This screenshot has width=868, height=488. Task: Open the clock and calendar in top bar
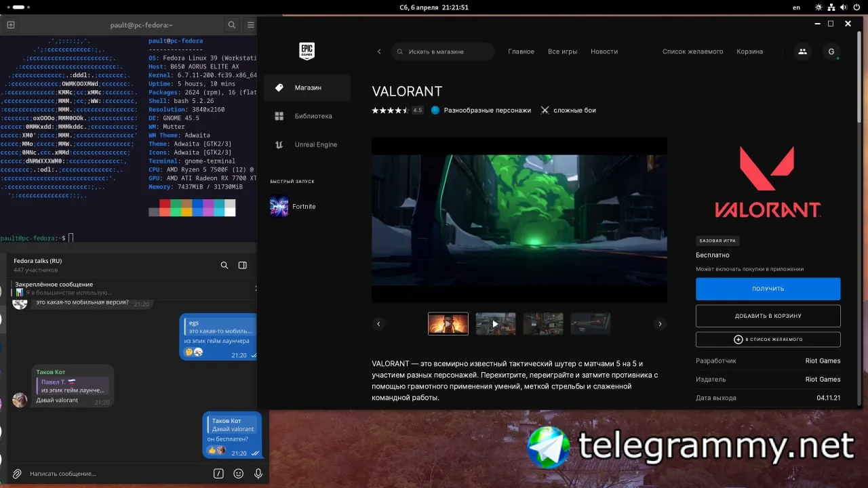coord(434,7)
